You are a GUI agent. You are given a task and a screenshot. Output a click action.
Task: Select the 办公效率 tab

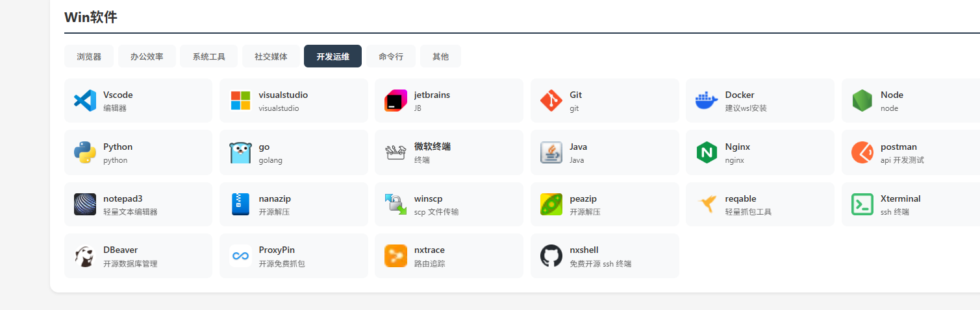147,56
